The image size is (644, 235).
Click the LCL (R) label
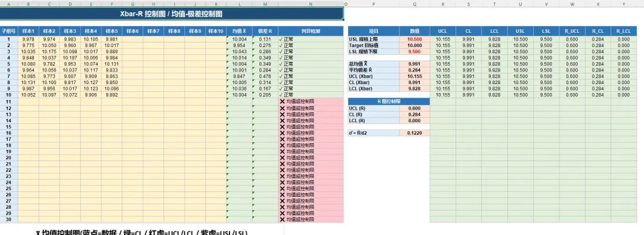373,121
